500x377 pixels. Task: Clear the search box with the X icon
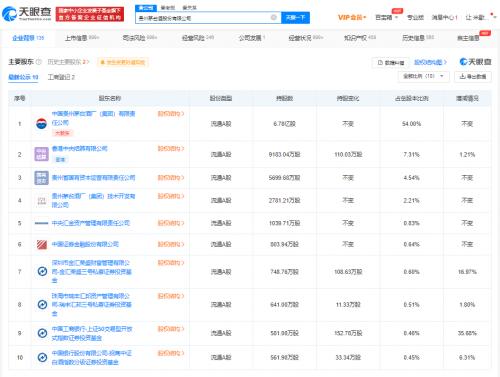click(273, 17)
